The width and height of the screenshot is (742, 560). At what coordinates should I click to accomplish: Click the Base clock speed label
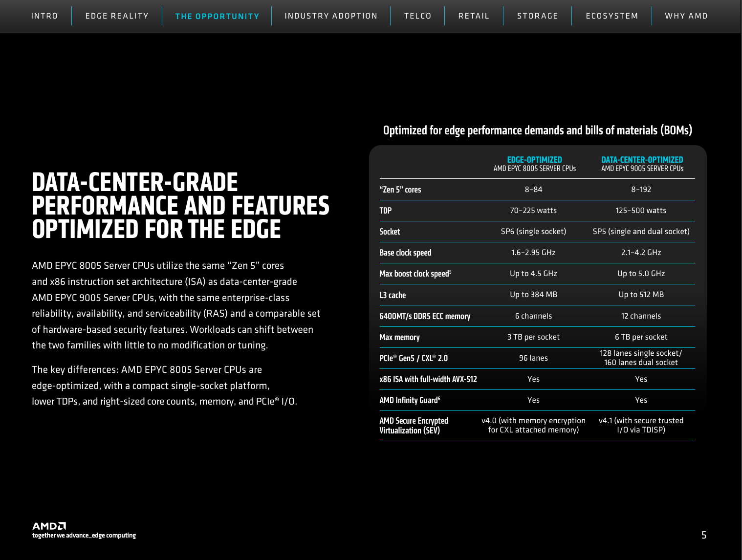(x=405, y=253)
